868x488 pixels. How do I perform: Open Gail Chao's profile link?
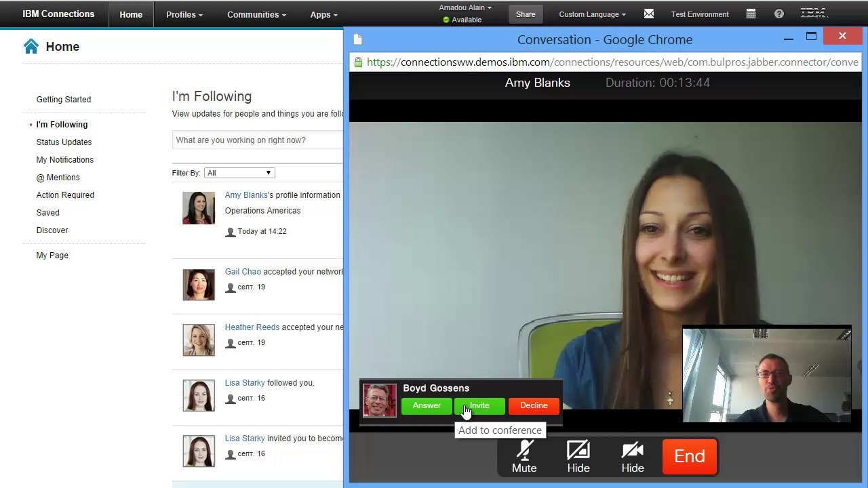point(243,272)
